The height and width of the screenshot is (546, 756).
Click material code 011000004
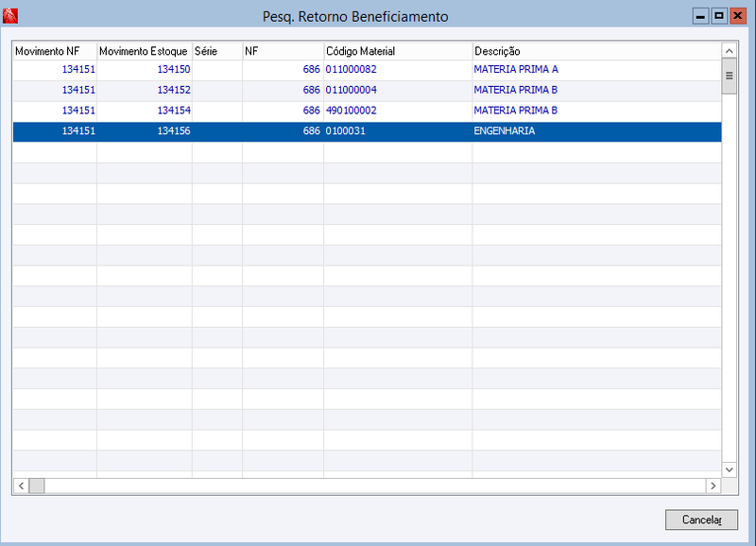coord(351,90)
